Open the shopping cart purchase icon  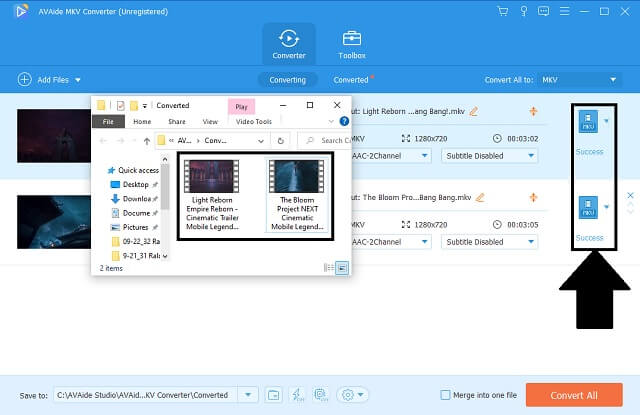pos(503,11)
